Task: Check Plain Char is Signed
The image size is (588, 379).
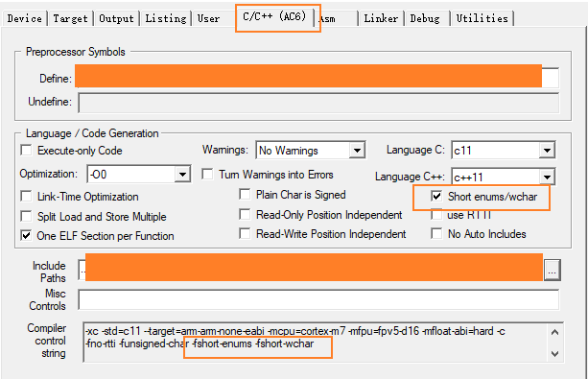Action: [245, 195]
